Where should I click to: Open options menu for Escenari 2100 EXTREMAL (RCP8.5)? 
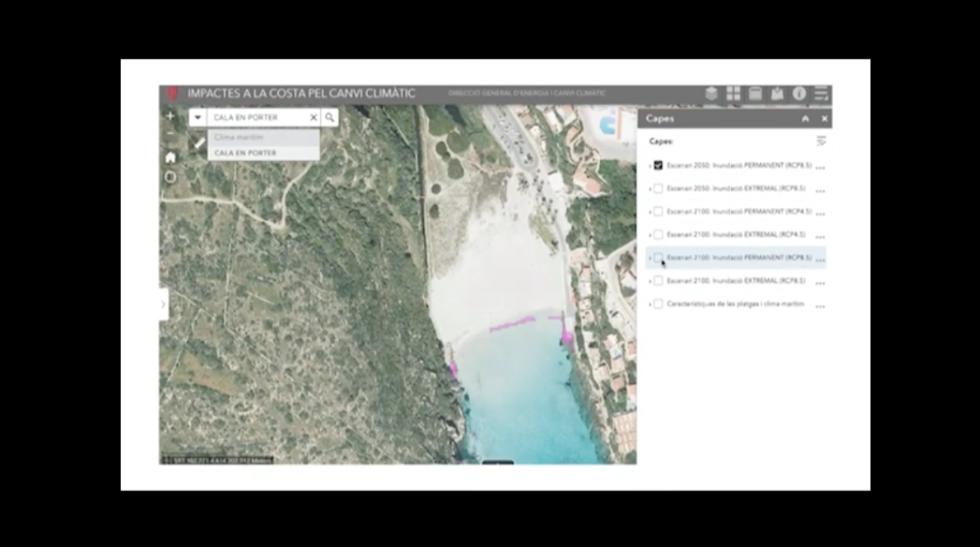[x=821, y=281]
